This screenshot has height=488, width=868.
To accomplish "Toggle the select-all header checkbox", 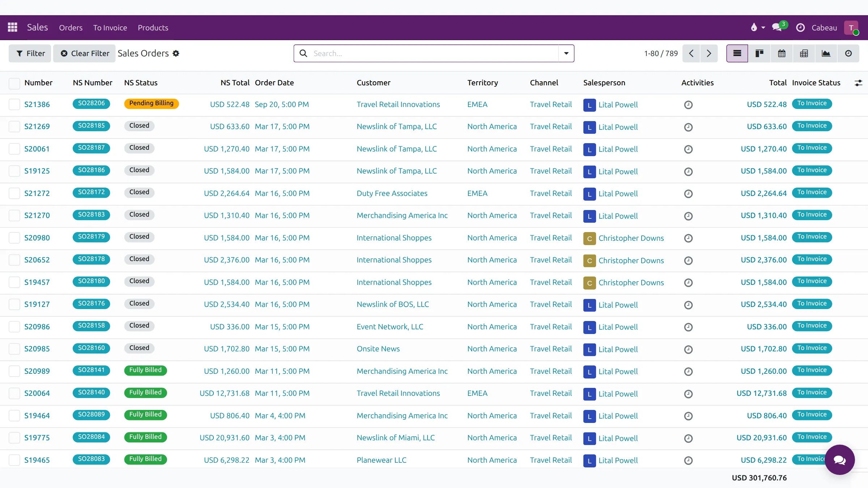I will click(14, 83).
